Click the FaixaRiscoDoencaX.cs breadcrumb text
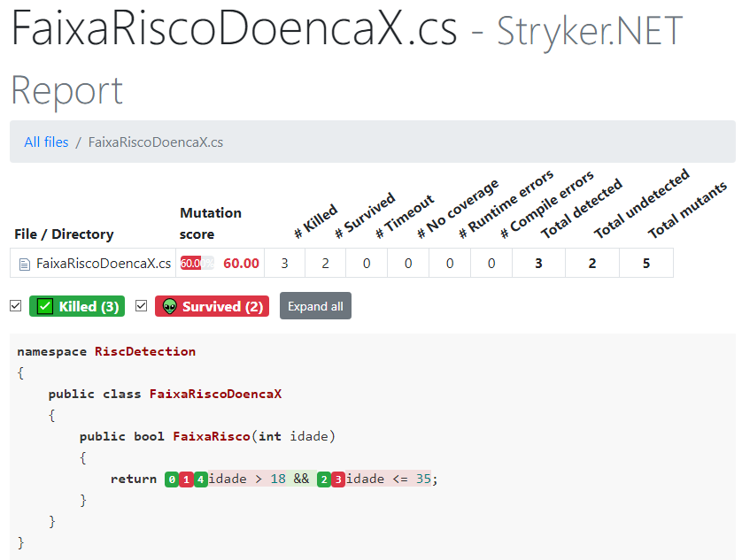The height and width of the screenshot is (560, 742). pos(156,142)
